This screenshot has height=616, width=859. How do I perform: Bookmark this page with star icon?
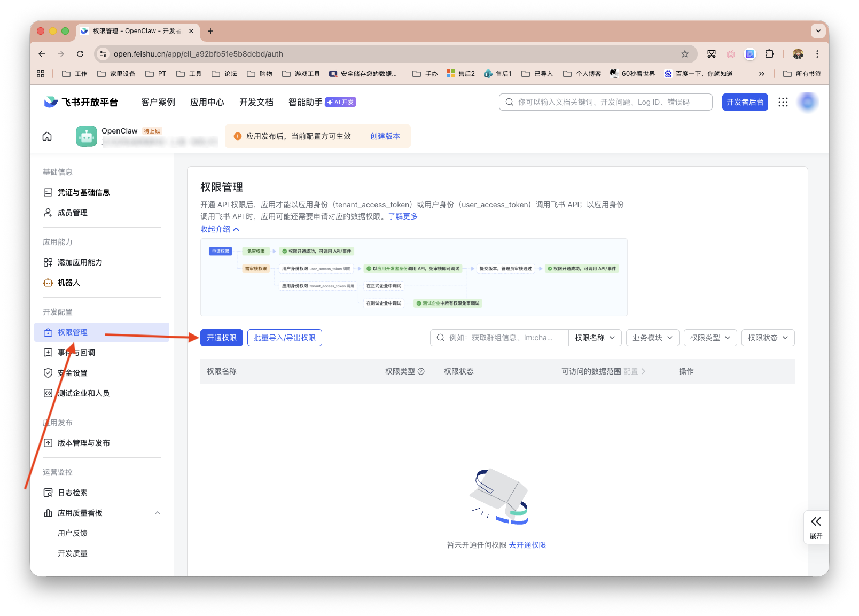coord(684,54)
